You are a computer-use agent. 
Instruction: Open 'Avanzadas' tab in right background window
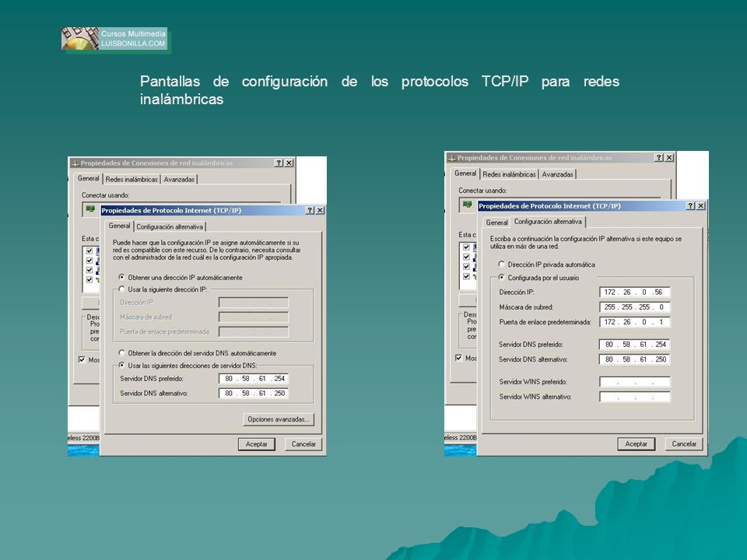(557, 174)
